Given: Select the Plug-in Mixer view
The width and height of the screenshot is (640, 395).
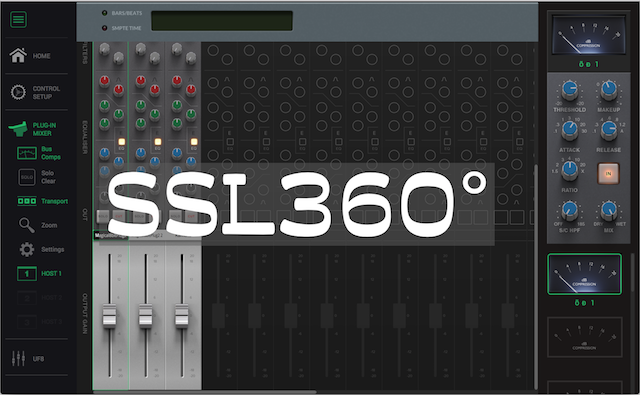Looking at the screenshot, I should click(x=33, y=129).
